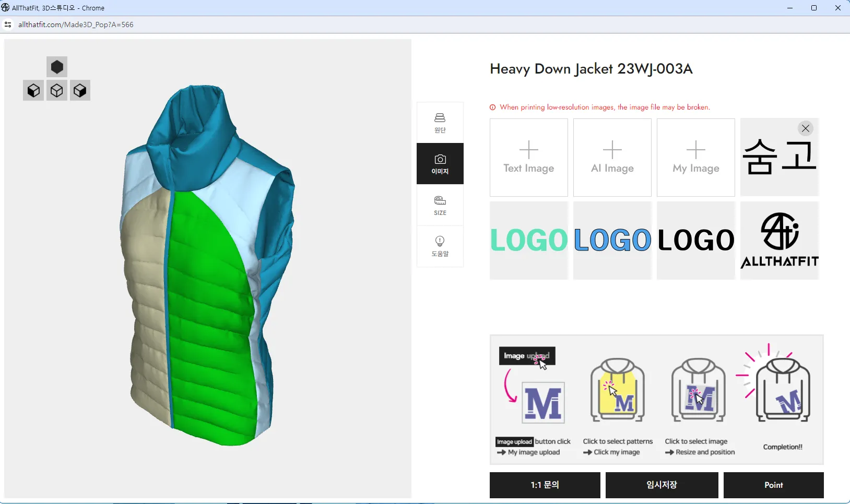
Task: Open the 도움말 help lightbulb tab
Action: point(440,246)
